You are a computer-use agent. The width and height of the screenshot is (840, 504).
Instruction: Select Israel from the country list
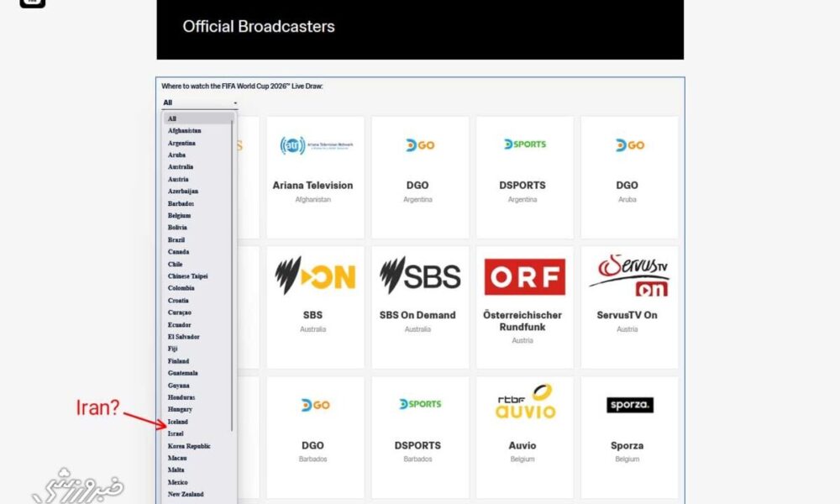pyautogui.click(x=176, y=433)
